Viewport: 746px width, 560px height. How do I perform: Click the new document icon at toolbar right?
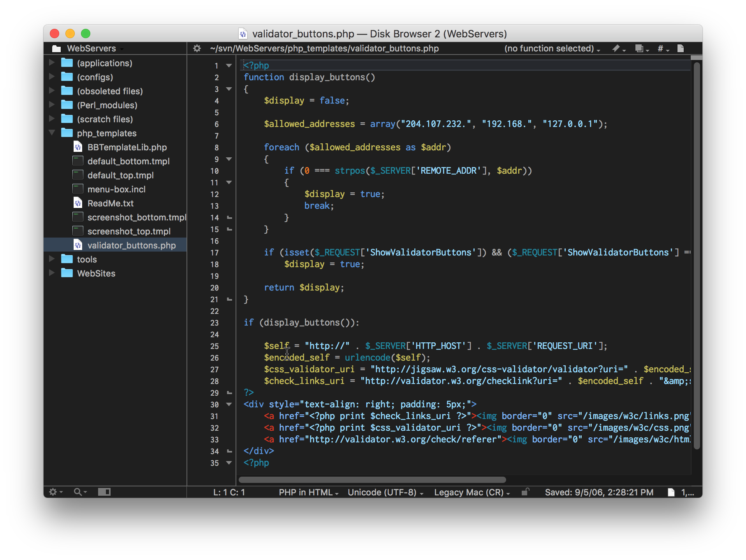coord(681,48)
